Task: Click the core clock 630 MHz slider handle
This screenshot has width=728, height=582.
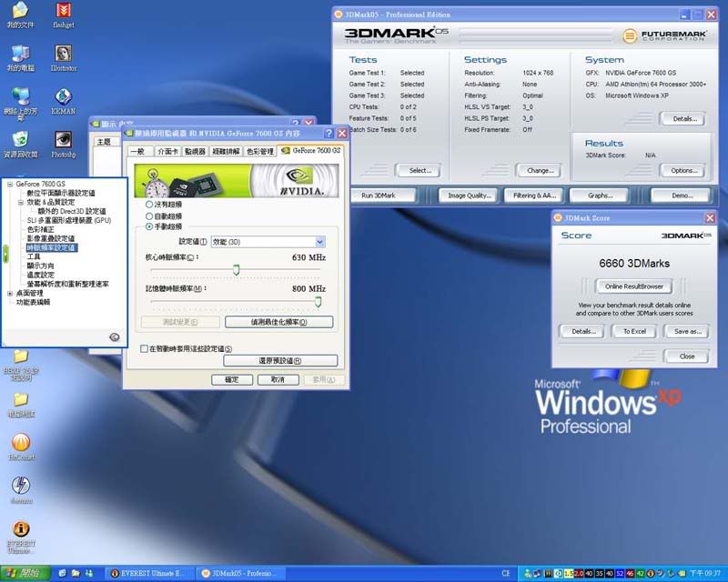Action: point(237,270)
